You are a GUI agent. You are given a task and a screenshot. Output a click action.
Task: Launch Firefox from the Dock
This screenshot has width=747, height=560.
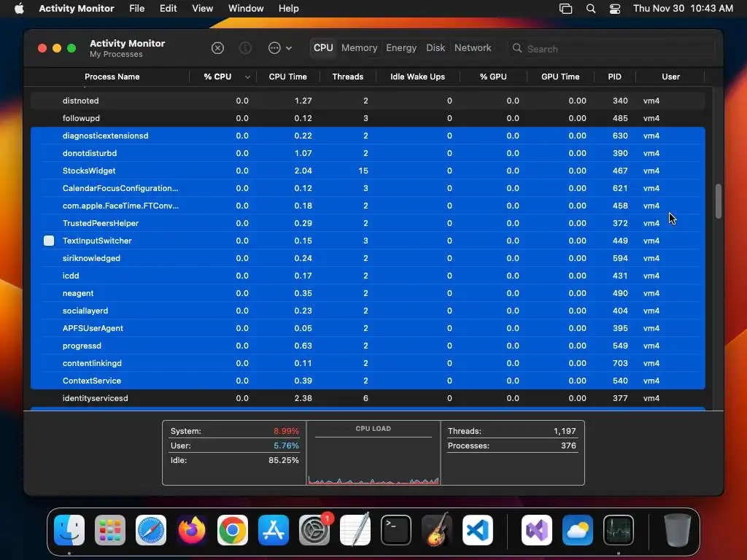tap(192, 530)
